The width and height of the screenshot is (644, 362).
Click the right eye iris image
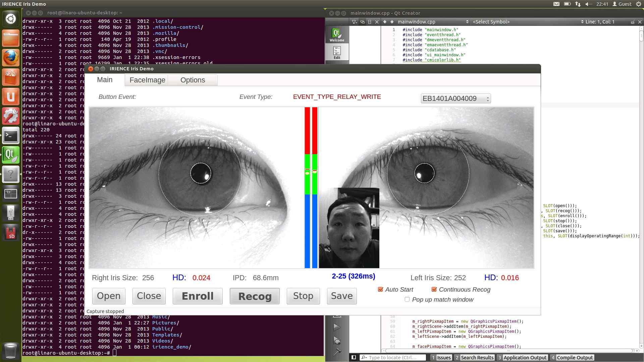tap(196, 188)
